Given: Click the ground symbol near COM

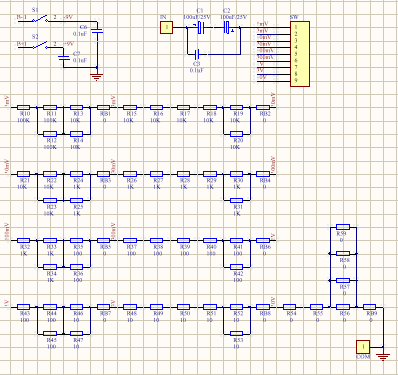Looking at the screenshot, I should 383,357.
